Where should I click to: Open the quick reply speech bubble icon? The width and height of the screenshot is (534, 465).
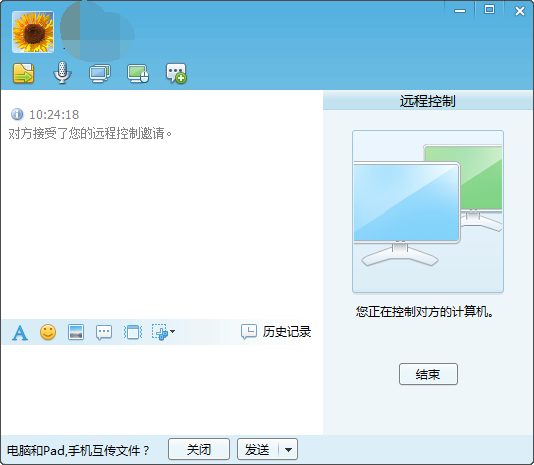click(104, 332)
